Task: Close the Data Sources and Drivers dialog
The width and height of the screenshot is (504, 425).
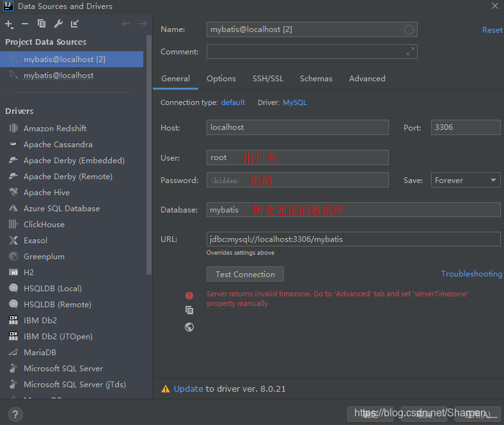Action: click(x=495, y=6)
